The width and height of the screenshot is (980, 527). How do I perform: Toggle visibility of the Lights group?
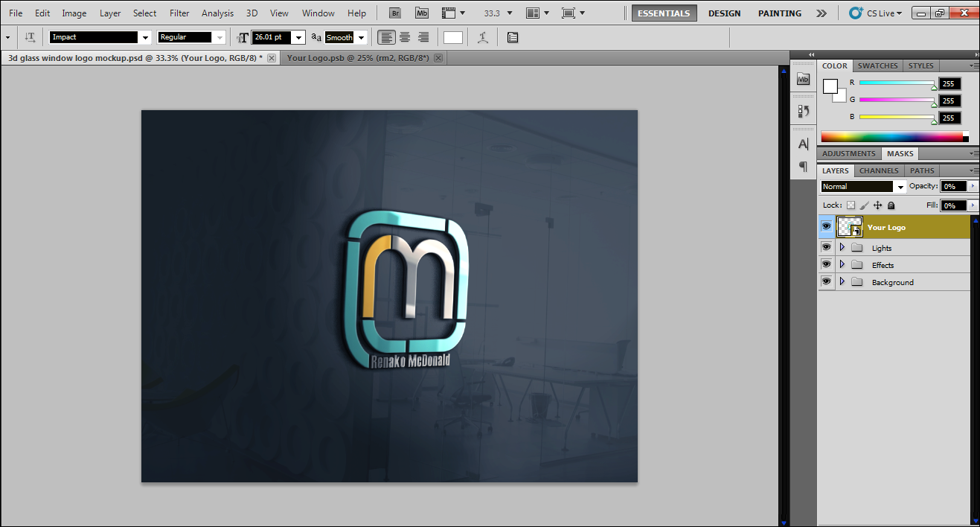tap(826, 247)
